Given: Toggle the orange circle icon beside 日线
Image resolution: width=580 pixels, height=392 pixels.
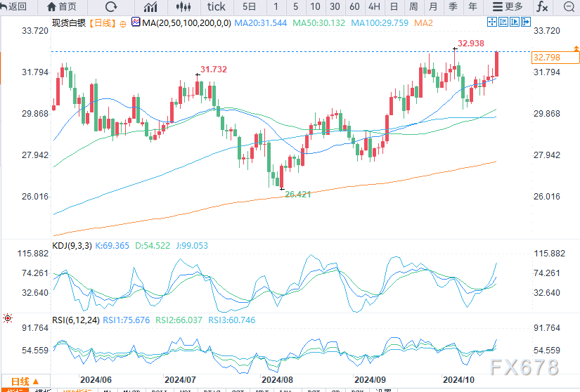Looking at the screenshot, I should click(x=123, y=23).
